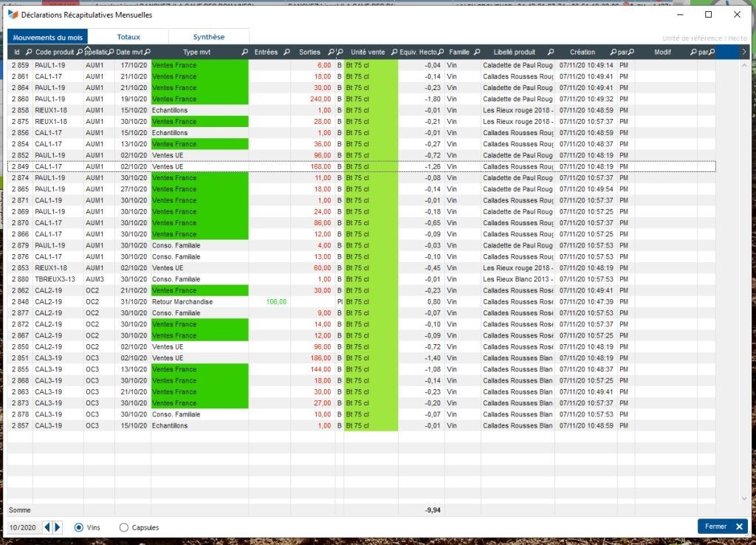Click the magnifier in Code produit header
This screenshot has height=545, width=756.
[x=80, y=52]
